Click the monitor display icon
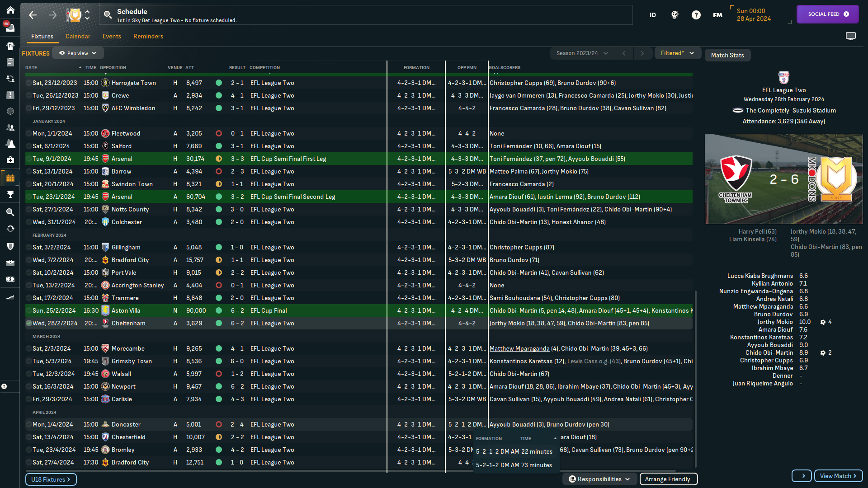Viewport: 868px width, 488px height. (851, 36)
